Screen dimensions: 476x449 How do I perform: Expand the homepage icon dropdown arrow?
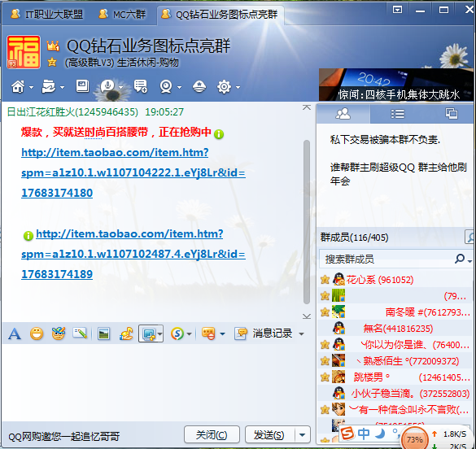(31, 87)
